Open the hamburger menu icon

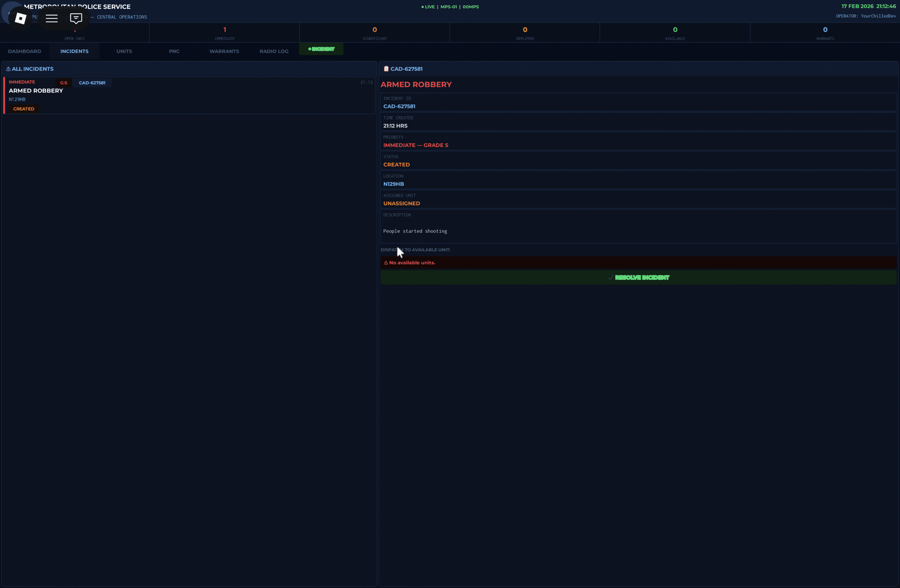click(51, 18)
